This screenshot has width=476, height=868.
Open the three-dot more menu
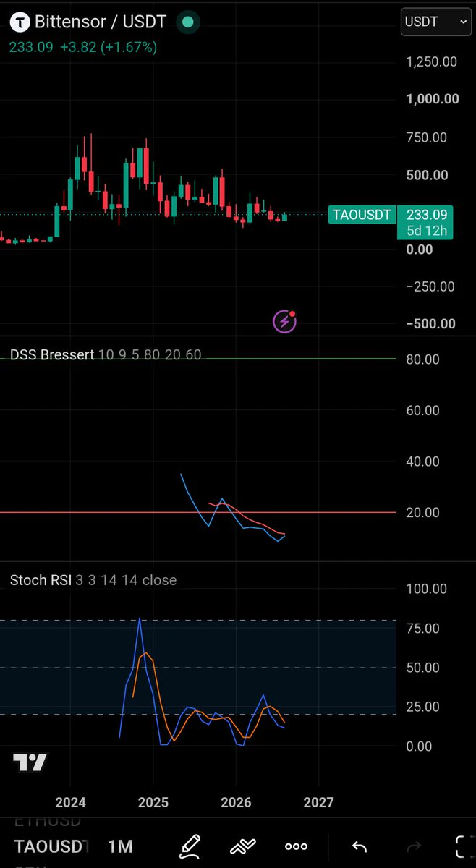(297, 846)
